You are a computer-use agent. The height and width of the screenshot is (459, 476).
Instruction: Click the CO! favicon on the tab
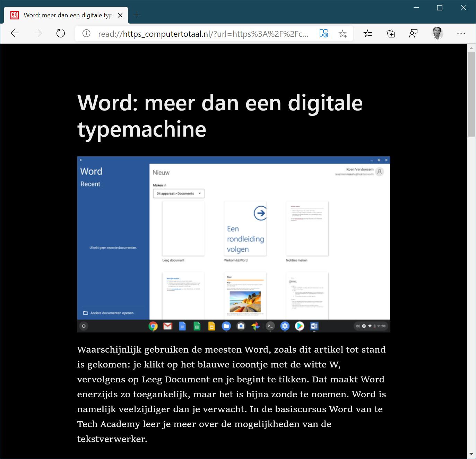[x=15, y=15]
